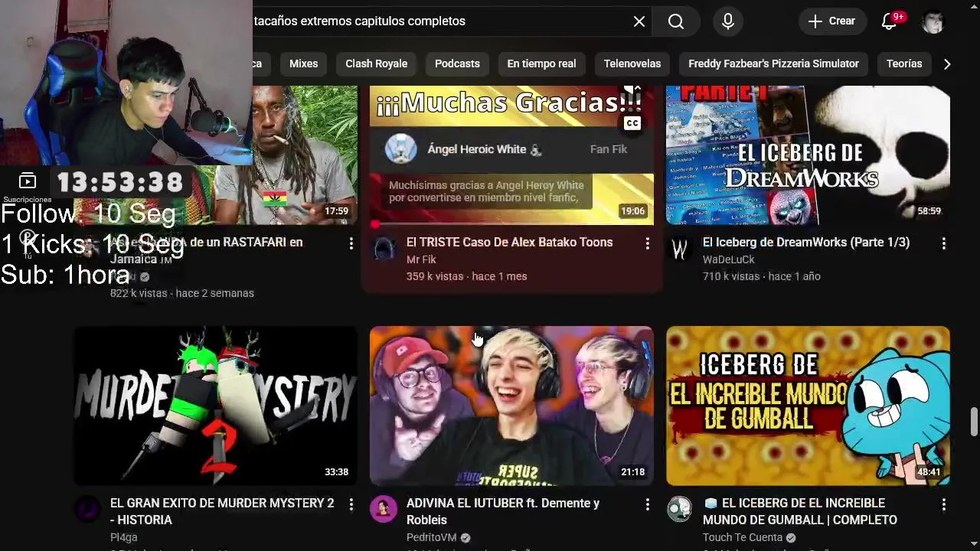Open options for Alex Batako Toons video
Image resolution: width=980 pixels, height=551 pixels.
coord(647,243)
